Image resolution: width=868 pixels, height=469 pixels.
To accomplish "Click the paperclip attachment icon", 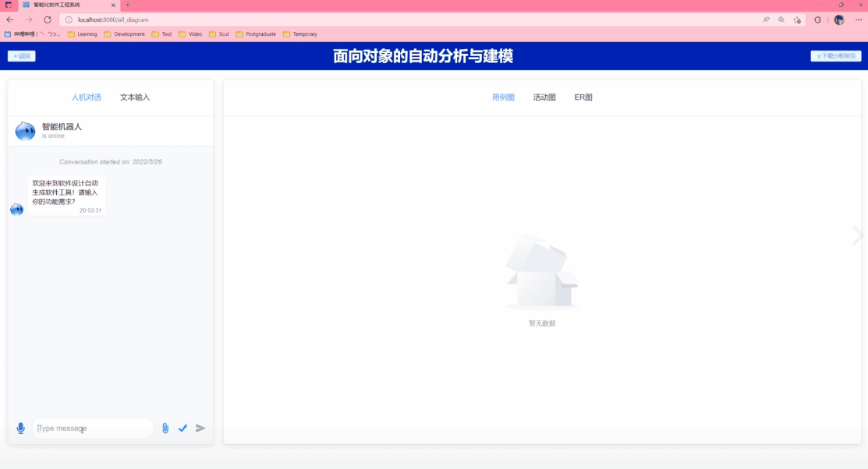I will coord(165,428).
